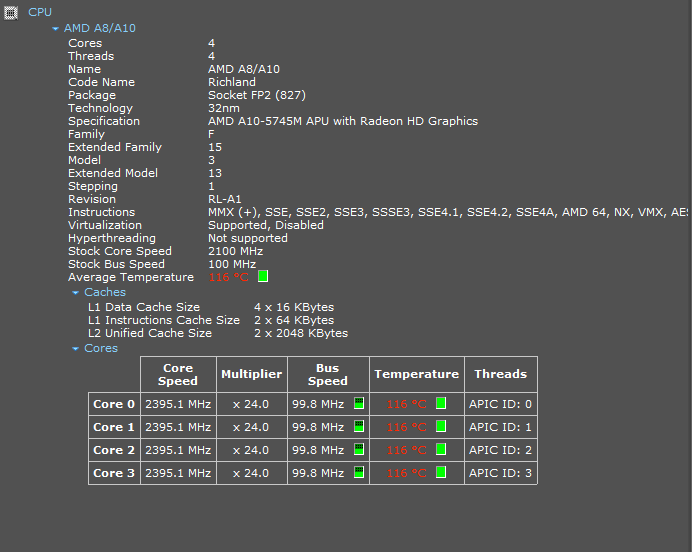Screen dimensions: 692x552
Task: Collapse the Caches section
Action: (x=75, y=293)
